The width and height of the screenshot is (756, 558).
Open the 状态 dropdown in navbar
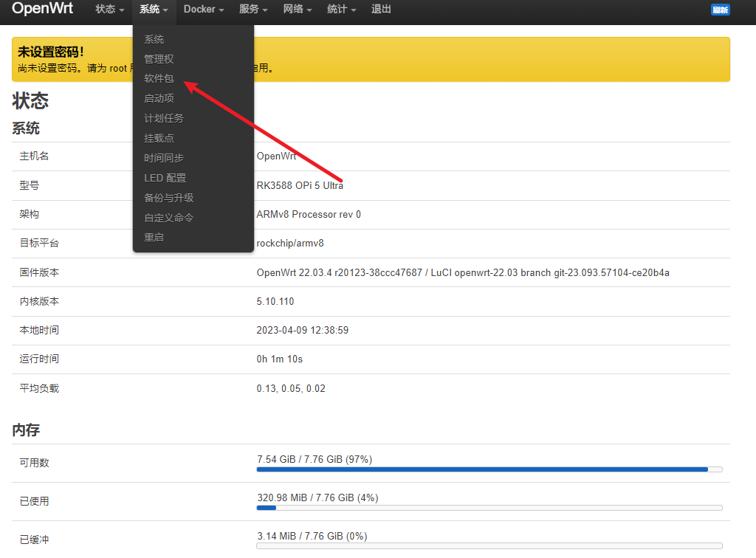[x=109, y=9]
